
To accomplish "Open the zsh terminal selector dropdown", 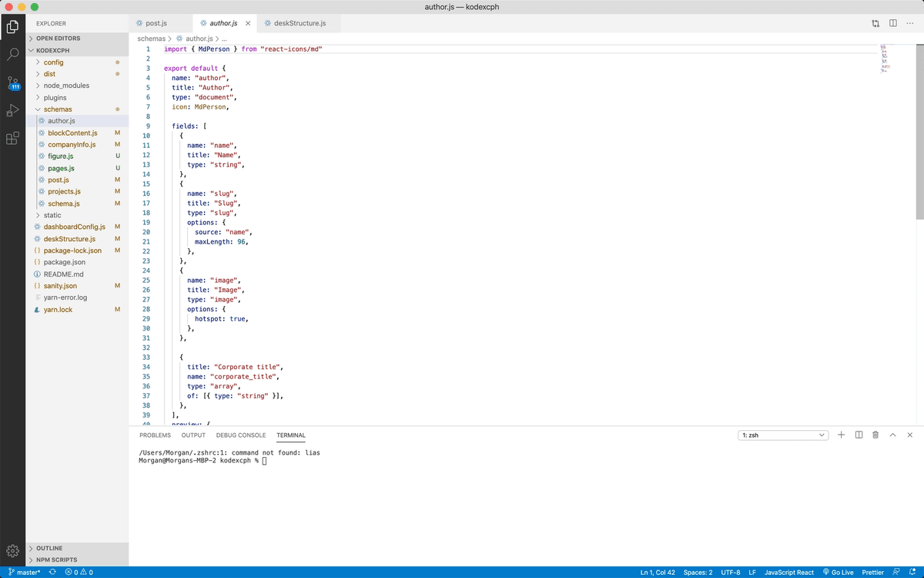I will click(783, 435).
